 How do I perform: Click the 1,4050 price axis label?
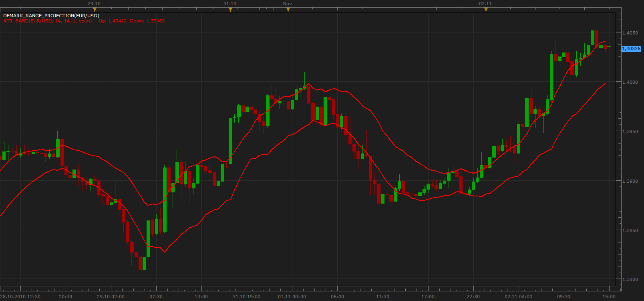[630, 33]
